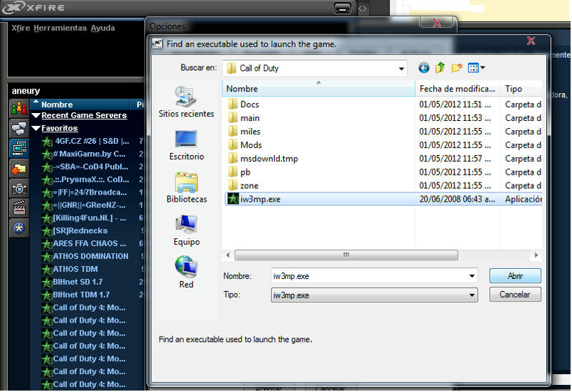572x392 pixels.
Task: Sort servers by Nombre column in Xfire
Action: [81, 104]
